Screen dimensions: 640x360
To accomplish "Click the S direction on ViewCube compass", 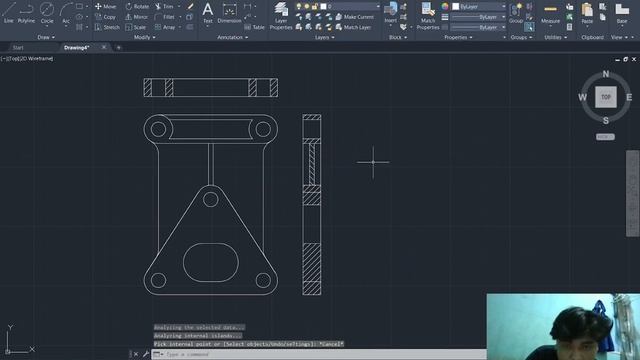I will pos(606,120).
